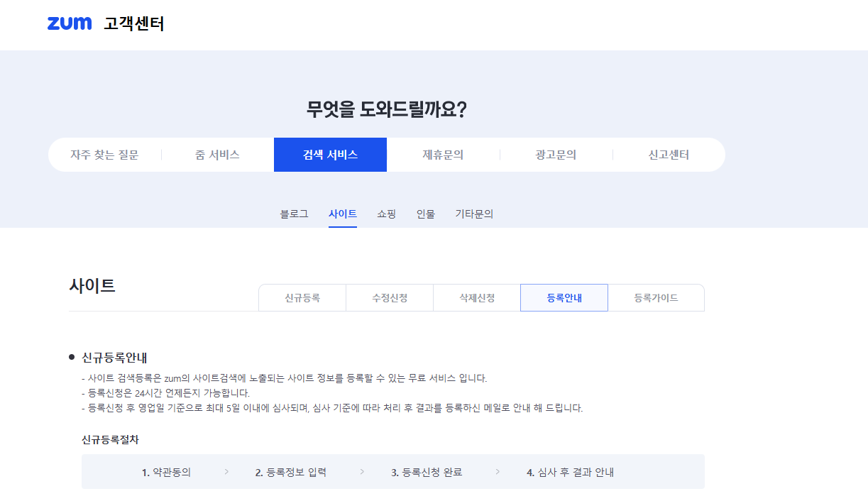This screenshot has height=501, width=868.
Task: Click the zum logo
Action: pyautogui.click(x=70, y=23)
